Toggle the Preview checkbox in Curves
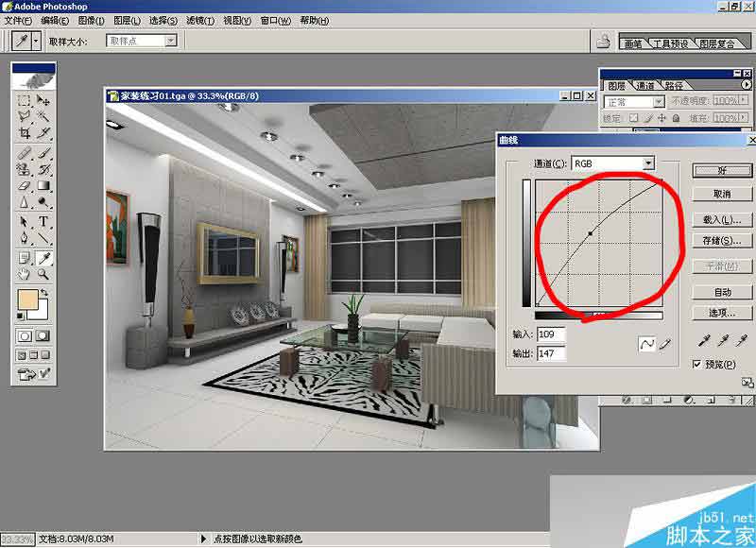 pos(696,364)
